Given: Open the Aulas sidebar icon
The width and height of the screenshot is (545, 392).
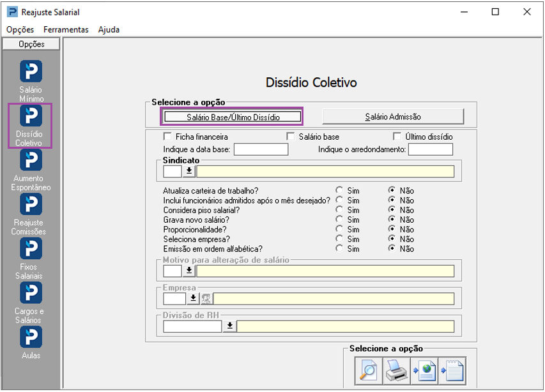Looking at the screenshot, I should point(31,337).
